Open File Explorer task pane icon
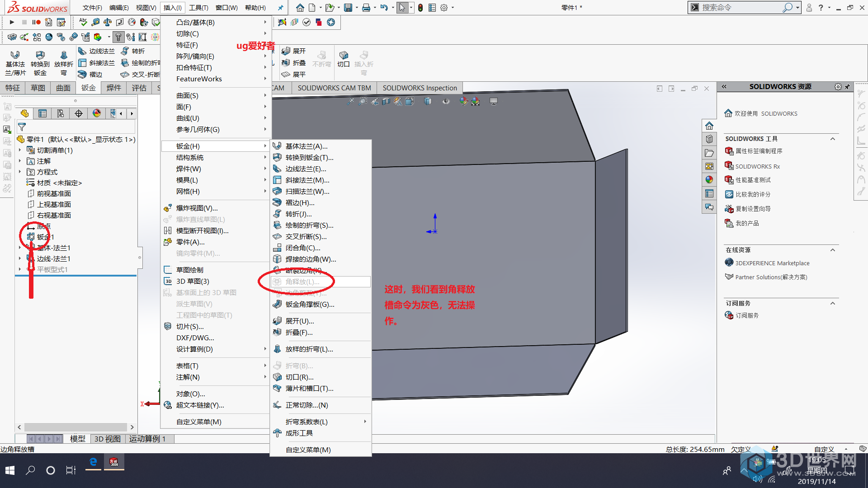The height and width of the screenshot is (488, 868). 709,153
